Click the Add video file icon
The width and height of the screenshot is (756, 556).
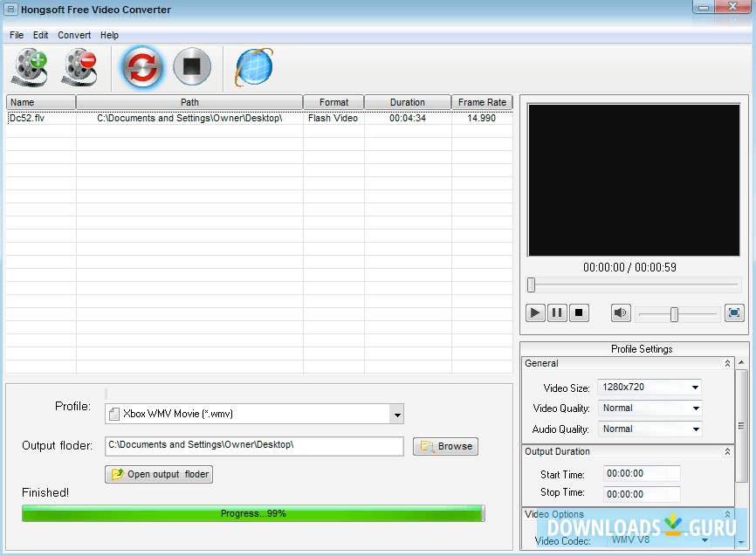tap(30, 67)
